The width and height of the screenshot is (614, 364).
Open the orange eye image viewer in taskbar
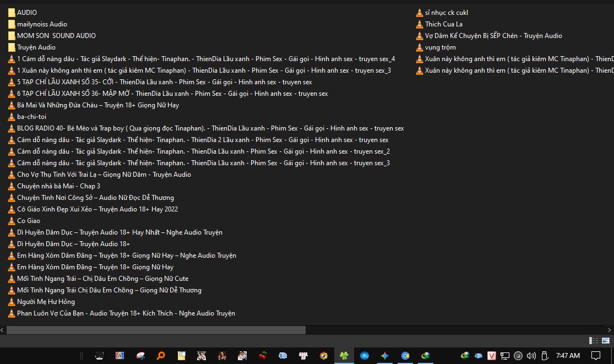[323, 355]
